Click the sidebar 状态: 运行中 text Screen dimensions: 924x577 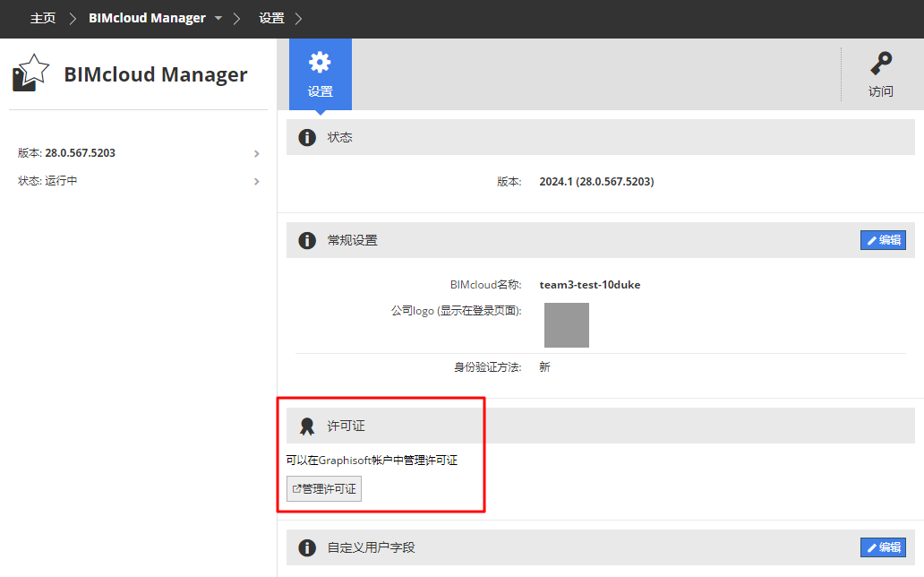pyautogui.click(x=47, y=180)
